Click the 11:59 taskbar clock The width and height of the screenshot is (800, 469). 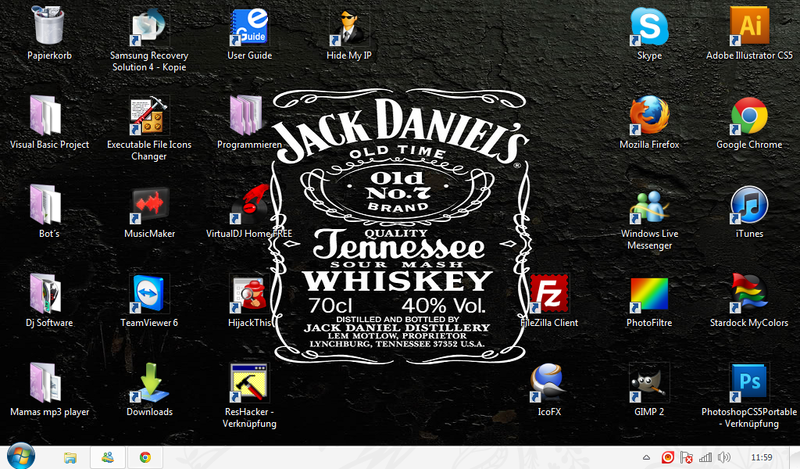click(x=761, y=457)
